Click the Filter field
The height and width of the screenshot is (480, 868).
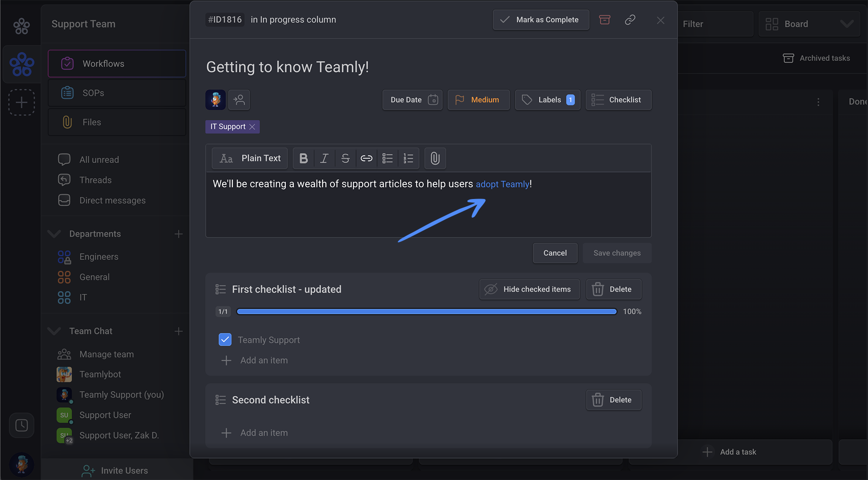point(715,24)
